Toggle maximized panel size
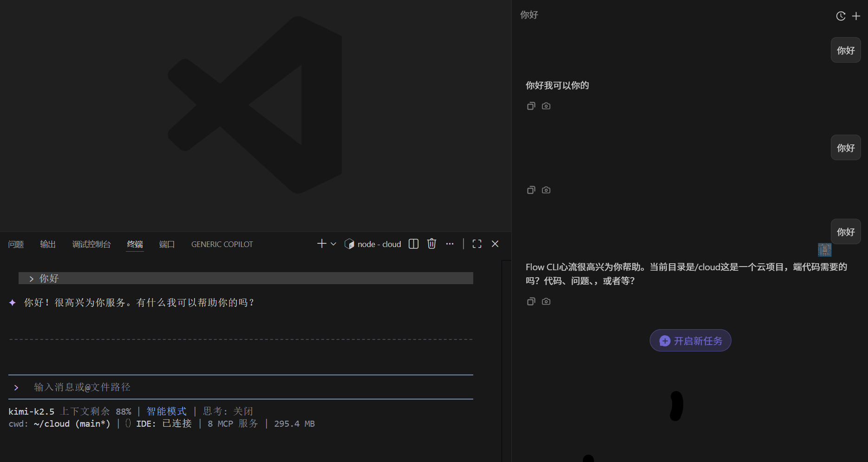 pyautogui.click(x=477, y=244)
